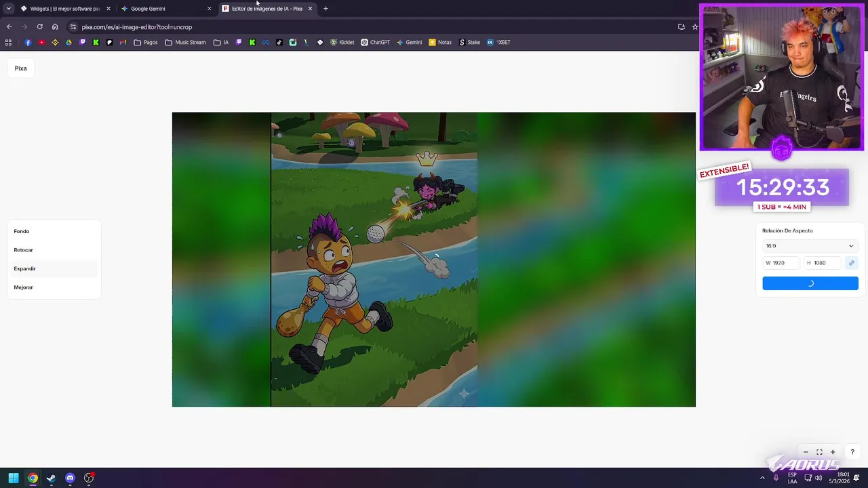Open the Windows Start menu
Screen dimensions: 868x488
(x=13, y=478)
